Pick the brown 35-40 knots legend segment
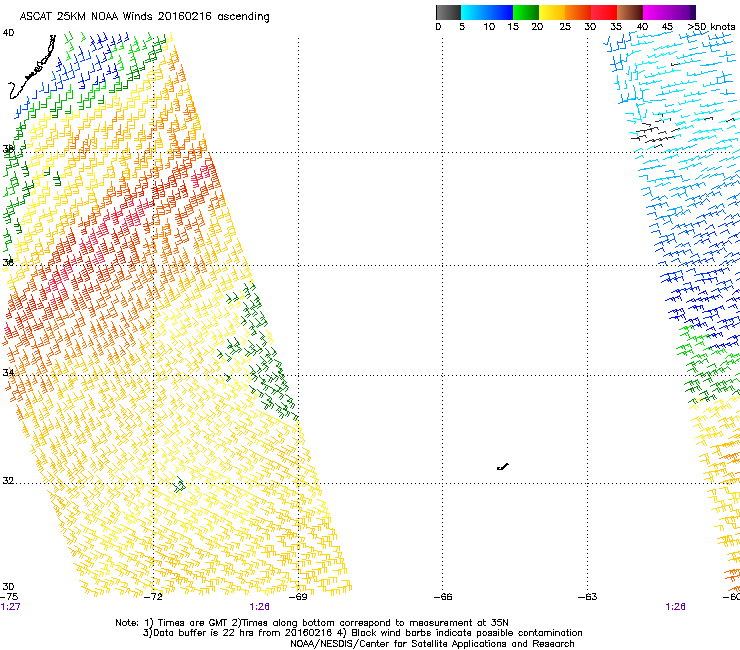The height and width of the screenshot is (650, 740). [x=630, y=12]
